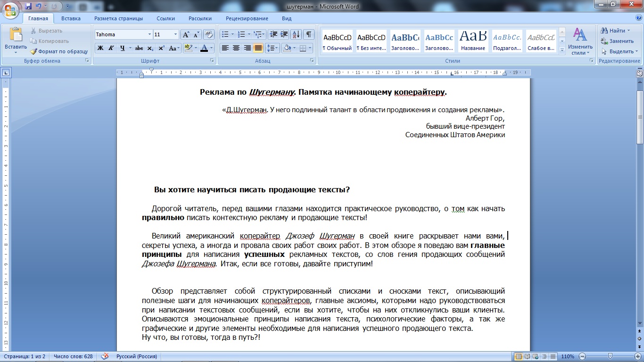This screenshot has height=362, width=644.
Task: Increase paragraph indent
Action: [284, 34]
